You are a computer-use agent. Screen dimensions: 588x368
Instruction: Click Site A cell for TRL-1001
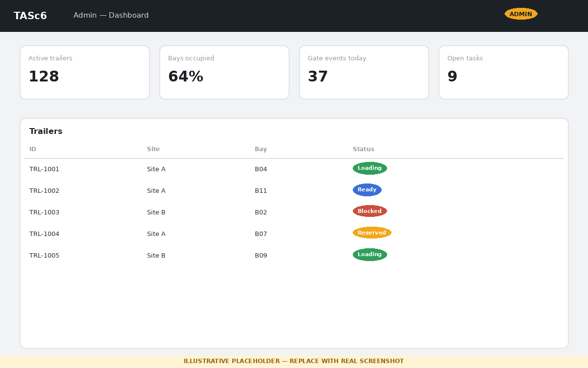point(156,169)
